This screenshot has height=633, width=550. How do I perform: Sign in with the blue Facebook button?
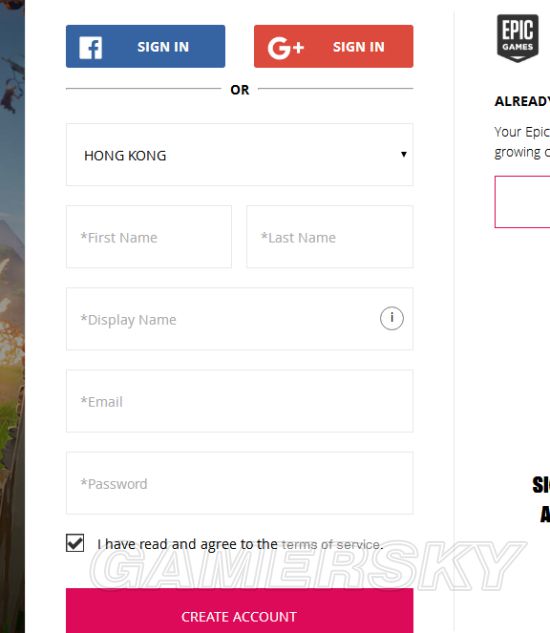[x=145, y=46]
